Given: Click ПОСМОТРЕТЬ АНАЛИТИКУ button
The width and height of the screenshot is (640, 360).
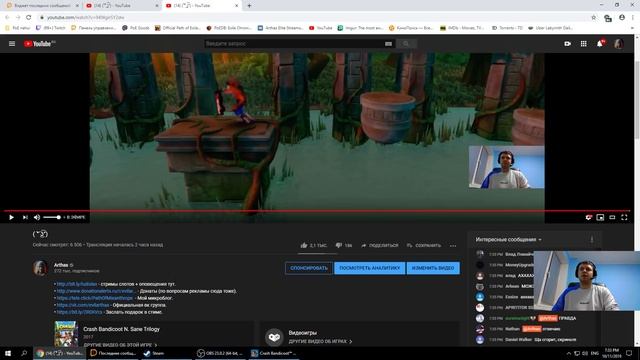Looking at the screenshot, I should (370, 268).
